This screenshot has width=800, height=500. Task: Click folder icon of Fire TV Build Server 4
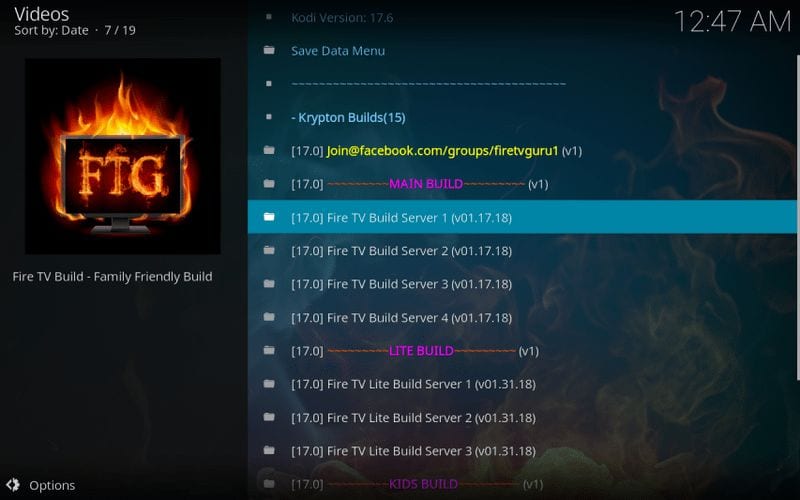pyautogui.click(x=269, y=317)
